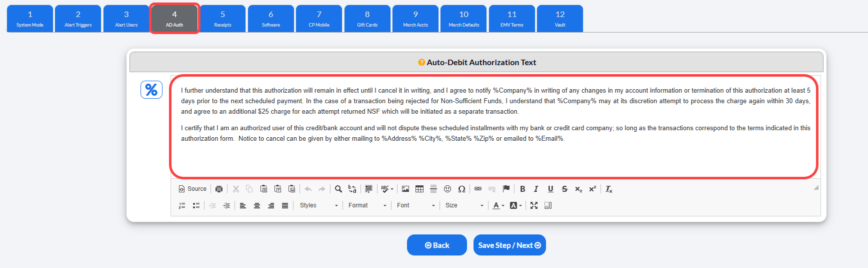This screenshot has width=868, height=268.
Task: Click the Print icon
Action: click(x=219, y=189)
